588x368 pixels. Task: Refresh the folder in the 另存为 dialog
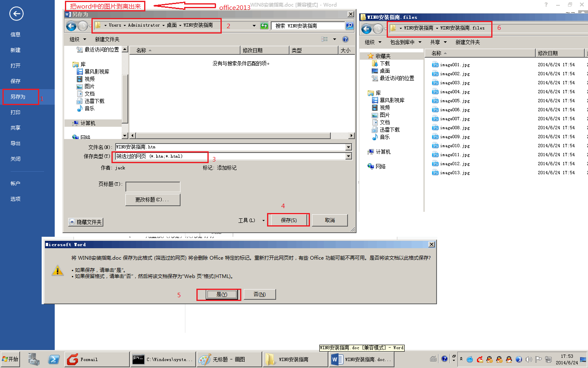(264, 26)
